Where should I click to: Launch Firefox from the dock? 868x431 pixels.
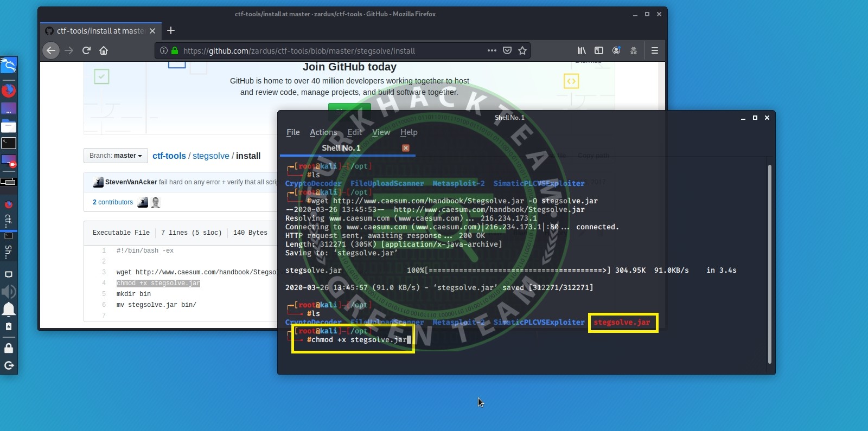[9, 90]
